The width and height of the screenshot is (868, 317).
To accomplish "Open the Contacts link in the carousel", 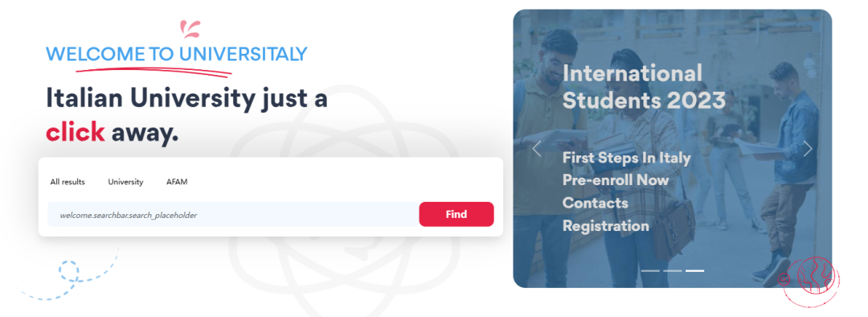I will (x=595, y=203).
